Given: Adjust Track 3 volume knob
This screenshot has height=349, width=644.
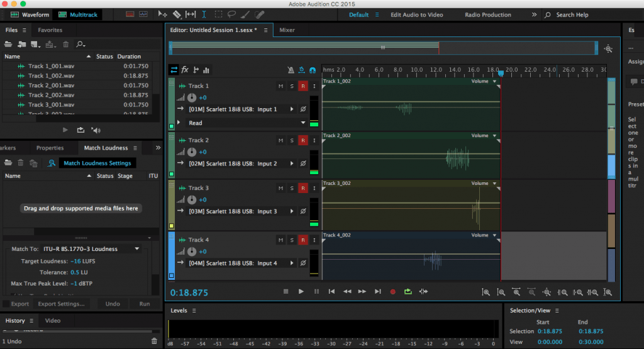Looking at the screenshot, I should point(192,200).
